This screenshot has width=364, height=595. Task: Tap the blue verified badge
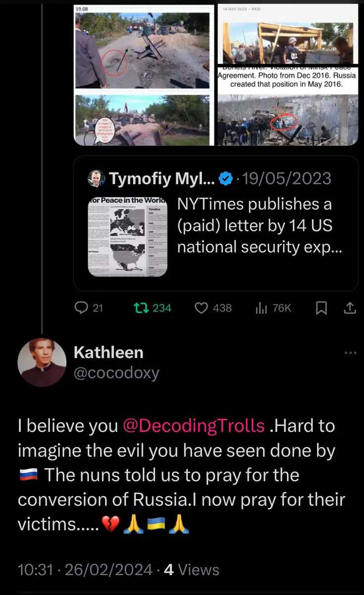point(226,178)
